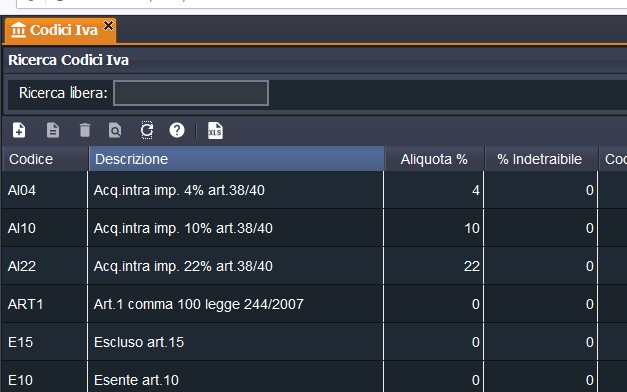The width and height of the screenshot is (627, 392).
Task: Select the ART1 code cell
Action: click(x=44, y=304)
